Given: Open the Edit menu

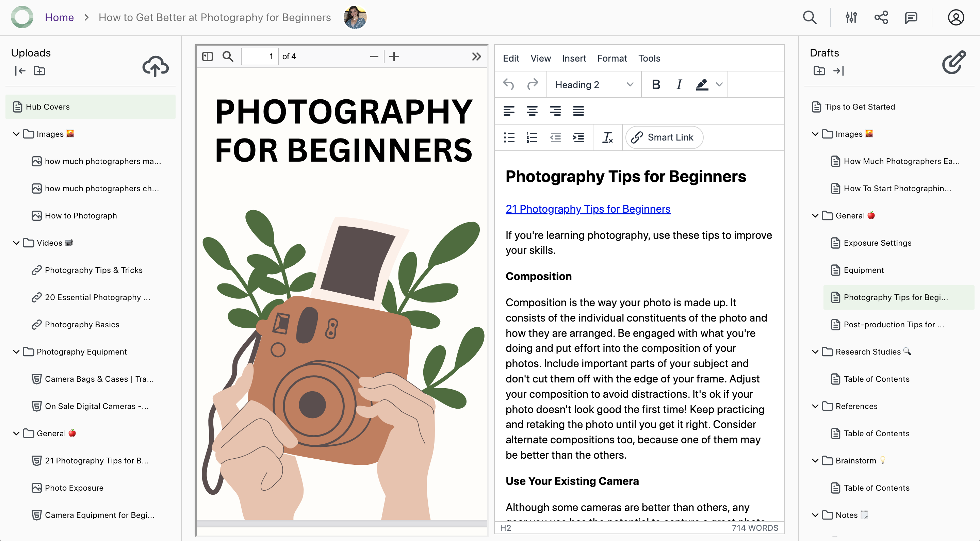Looking at the screenshot, I should 511,58.
